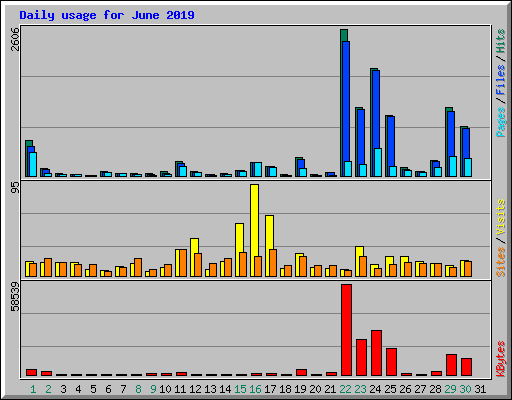Screen dimensions: 512x400
Task: Click the red 'KBytes' legend label
Action: (501, 359)
